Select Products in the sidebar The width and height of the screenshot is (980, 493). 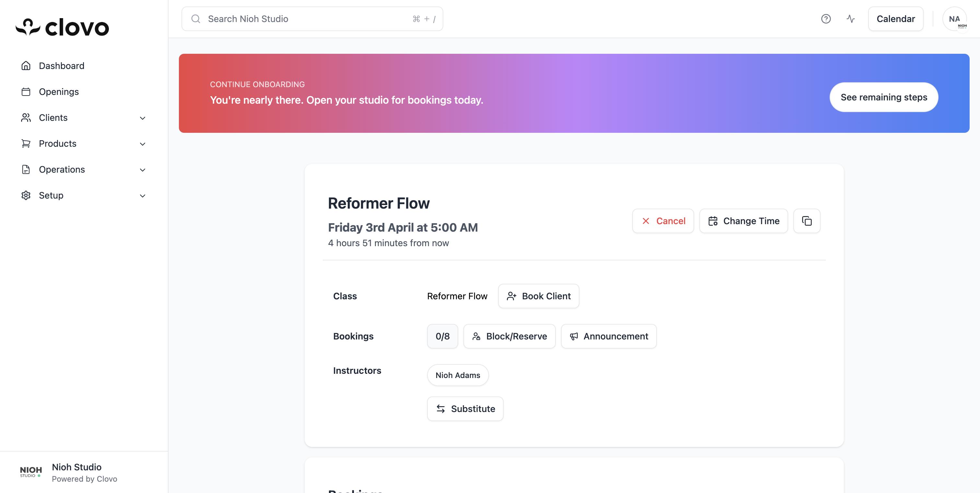pos(57,143)
